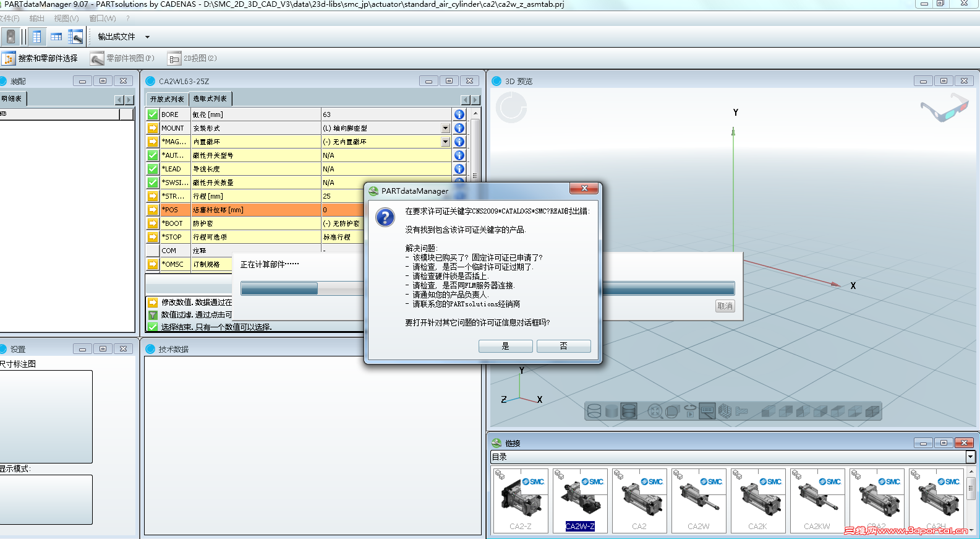Click the horizontal table layout toolbar icon
Screen dimensions: 980x539
pyautogui.click(x=56, y=37)
